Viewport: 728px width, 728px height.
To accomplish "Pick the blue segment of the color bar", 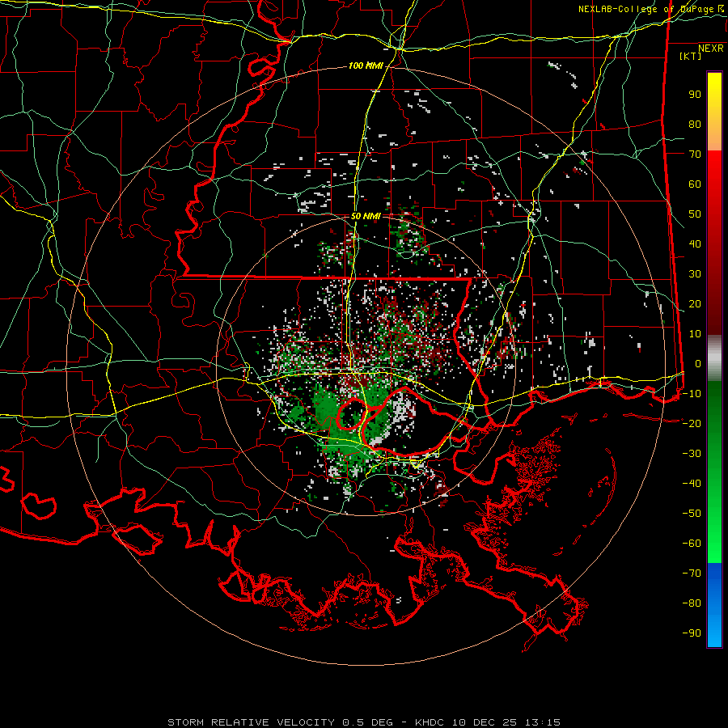I will coord(714,605).
